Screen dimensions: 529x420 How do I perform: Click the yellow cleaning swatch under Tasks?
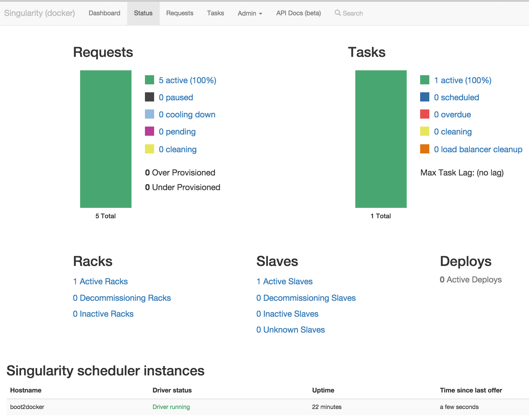tap(425, 131)
